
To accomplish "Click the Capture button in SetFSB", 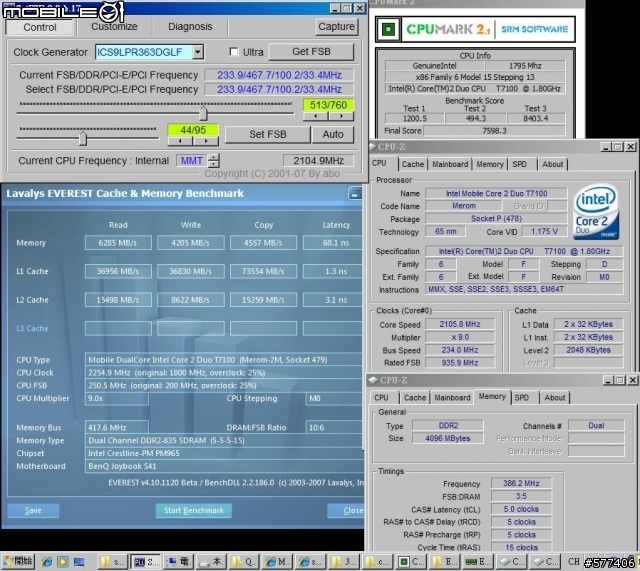I will tap(336, 27).
